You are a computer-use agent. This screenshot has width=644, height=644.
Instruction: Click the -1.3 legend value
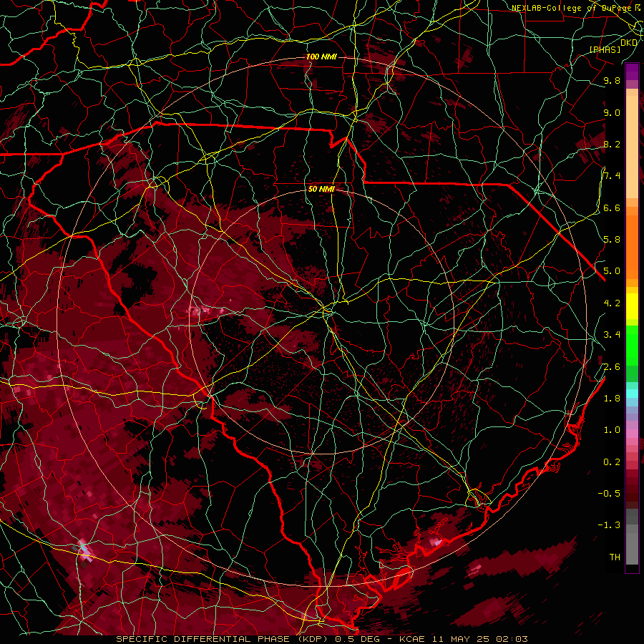click(x=609, y=525)
